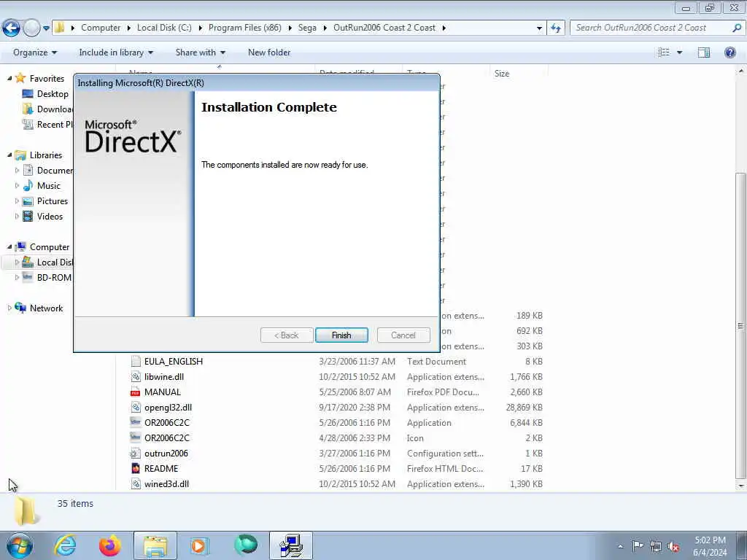Click the Back button in DirectX dialog
The height and width of the screenshot is (560, 747).
(287, 335)
